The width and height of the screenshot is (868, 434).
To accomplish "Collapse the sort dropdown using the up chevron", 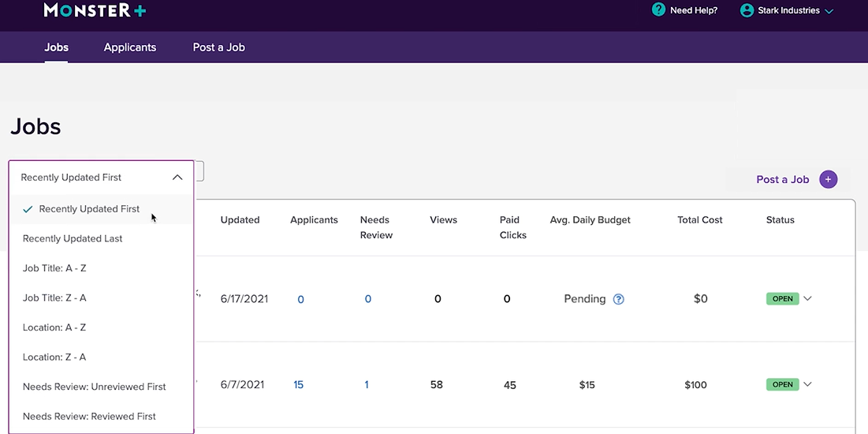I will pyautogui.click(x=177, y=178).
